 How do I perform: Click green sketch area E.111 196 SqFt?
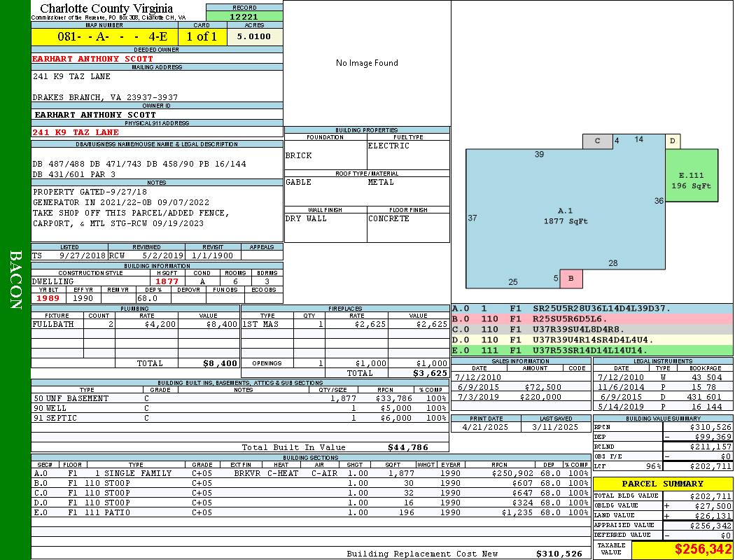coord(692,176)
